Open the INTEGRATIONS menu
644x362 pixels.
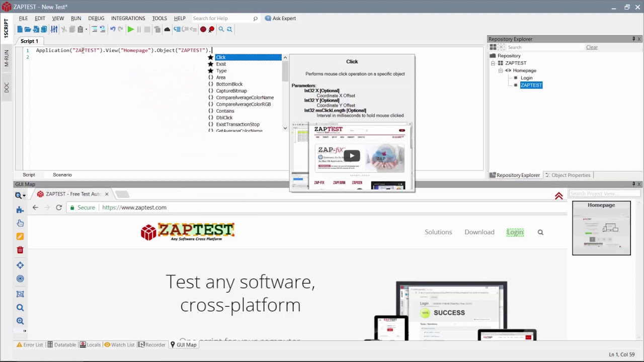(128, 18)
